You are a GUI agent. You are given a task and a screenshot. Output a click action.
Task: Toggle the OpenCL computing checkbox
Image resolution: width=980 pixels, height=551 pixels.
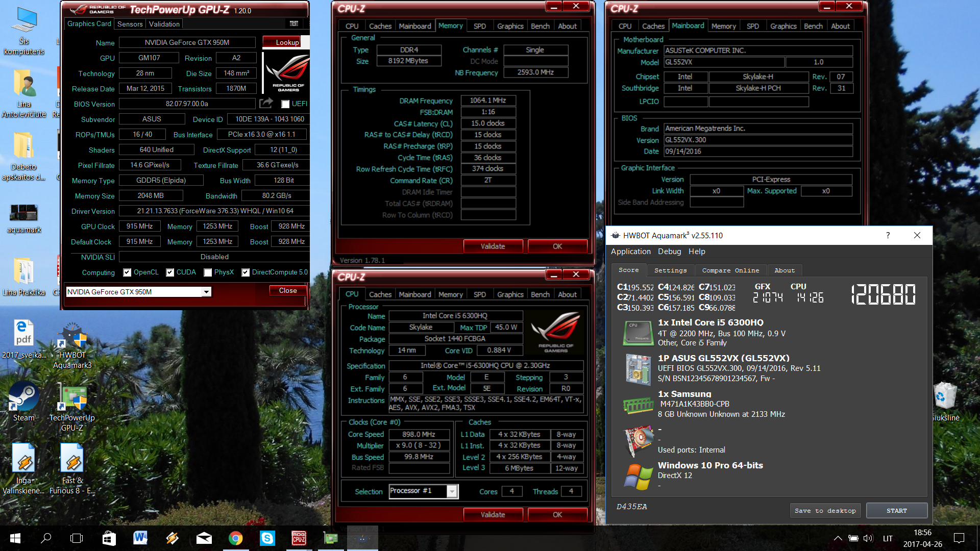(x=127, y=272)
